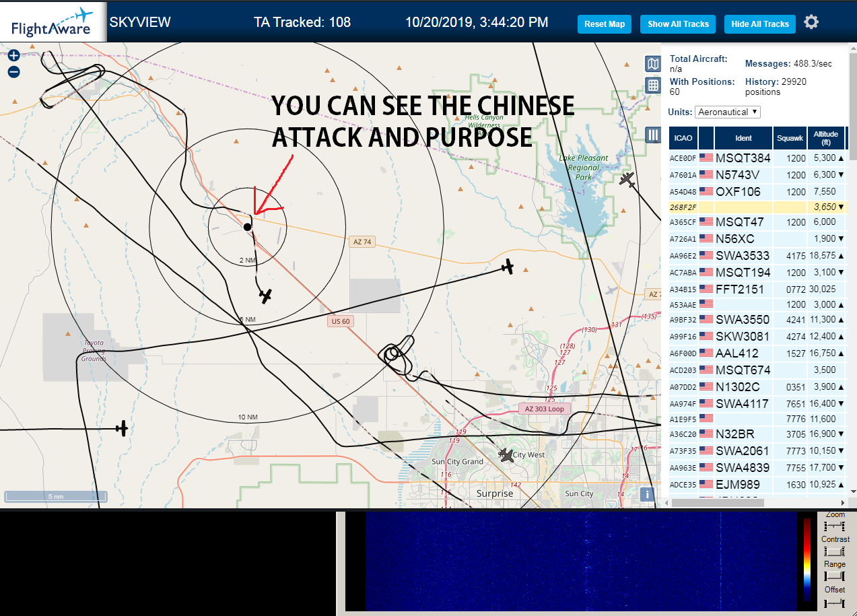Click the AZ 303 Loop road label
The height and width of the screenshot is (616, 857).
coord(545,409)
